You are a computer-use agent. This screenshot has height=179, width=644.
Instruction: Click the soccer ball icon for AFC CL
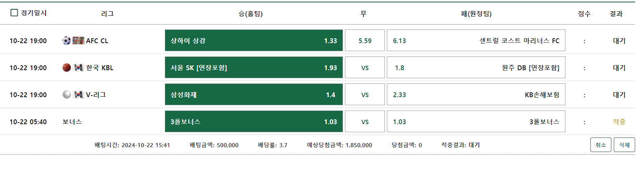(x=66, y=40)
